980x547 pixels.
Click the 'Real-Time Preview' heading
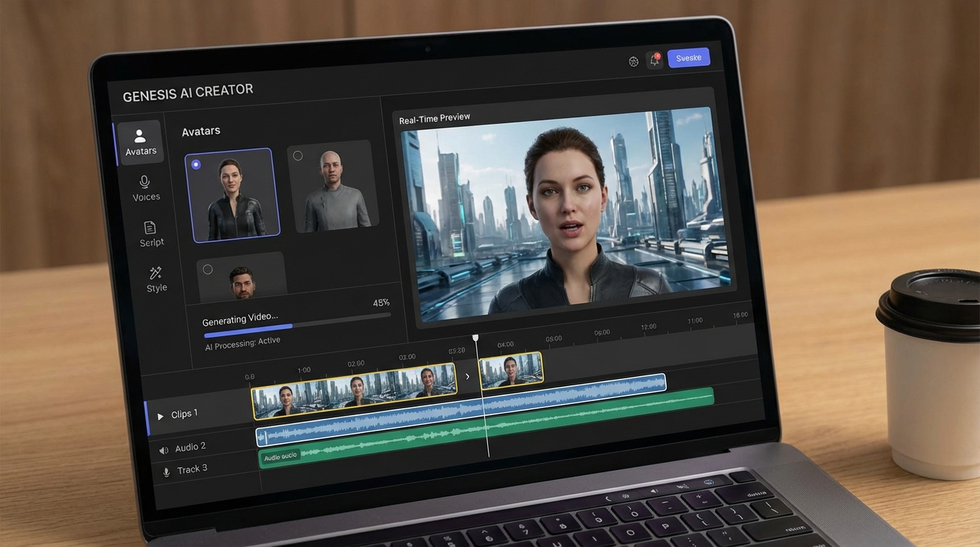434,118
